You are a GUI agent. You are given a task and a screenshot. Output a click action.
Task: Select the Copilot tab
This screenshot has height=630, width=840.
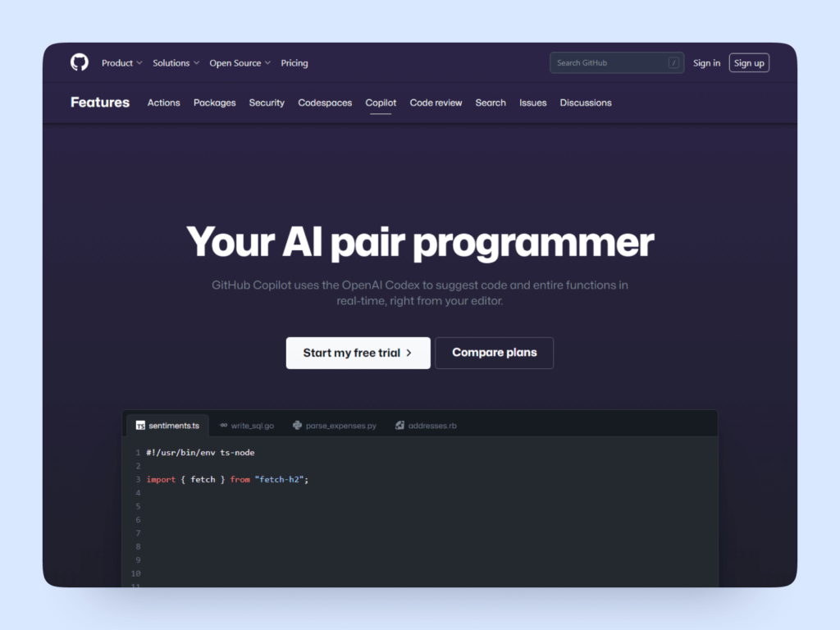(381, 103)
